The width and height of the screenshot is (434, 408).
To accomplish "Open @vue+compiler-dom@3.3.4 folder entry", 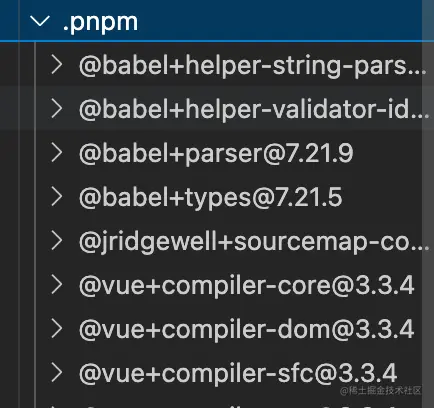I will click(x=247, y=330).
